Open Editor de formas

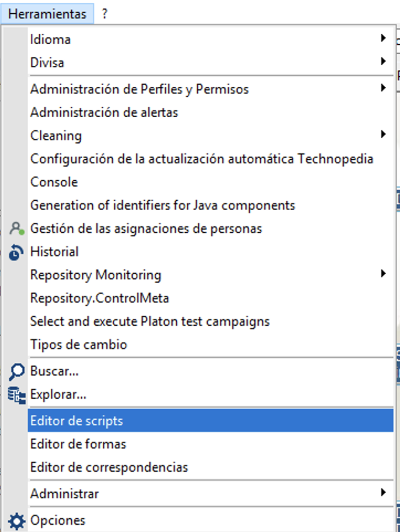pos(210,444)
